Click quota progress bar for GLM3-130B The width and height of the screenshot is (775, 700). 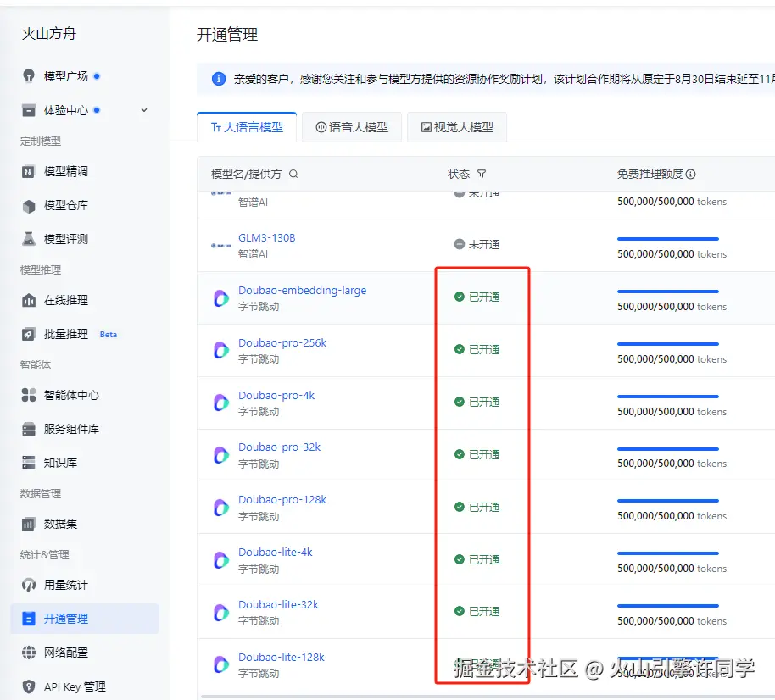pyautogui.click(x=668, y=239)
